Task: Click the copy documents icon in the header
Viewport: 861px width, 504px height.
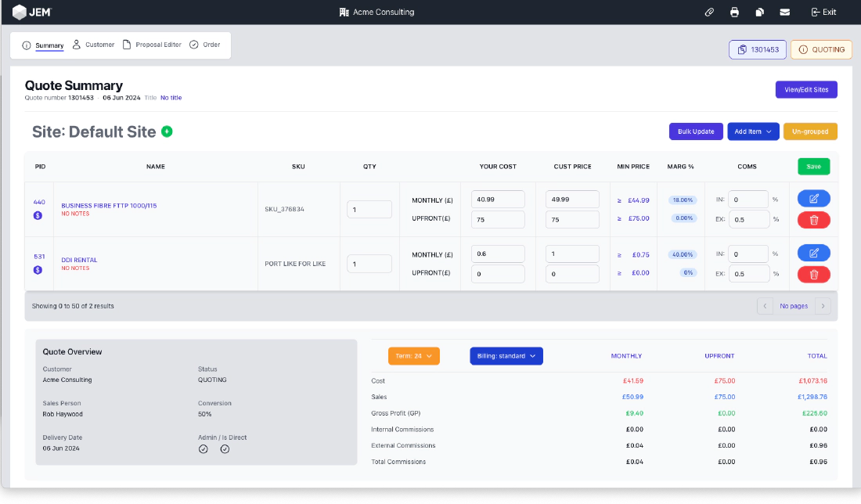Action: (x=760, y=12)
